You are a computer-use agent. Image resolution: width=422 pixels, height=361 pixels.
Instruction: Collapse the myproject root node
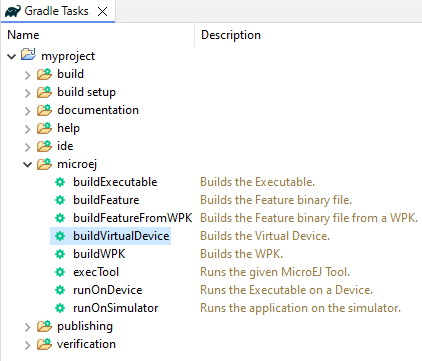(12, 56)
